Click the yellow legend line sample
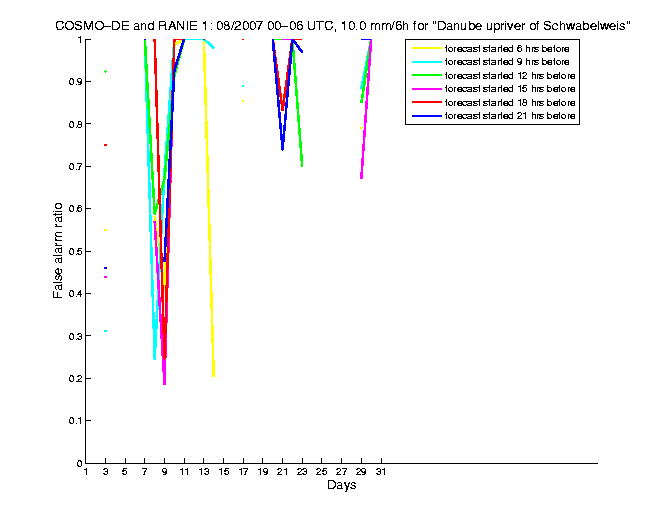 [x=427, y=48]
